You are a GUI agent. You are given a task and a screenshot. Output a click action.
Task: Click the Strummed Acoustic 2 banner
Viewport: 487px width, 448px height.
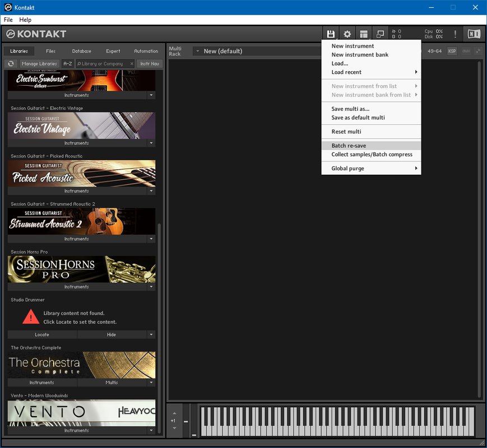coord(81,221)
